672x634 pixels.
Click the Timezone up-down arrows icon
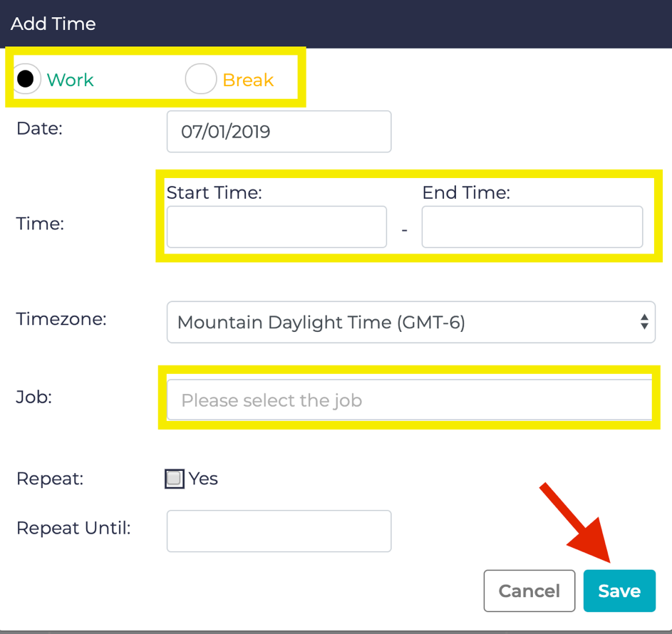pos(643,322)
